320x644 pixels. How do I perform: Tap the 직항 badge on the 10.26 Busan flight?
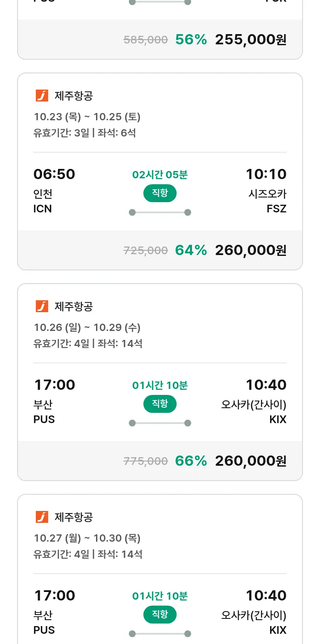(160, 403)
